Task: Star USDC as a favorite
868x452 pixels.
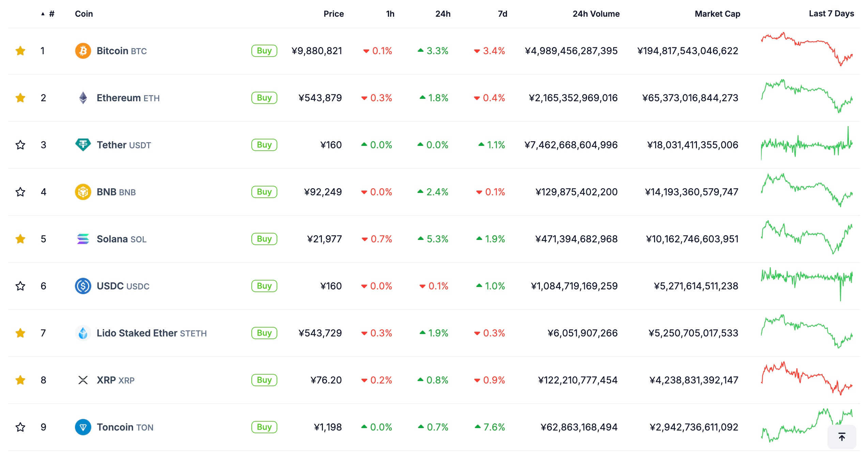Action: [x=20, y=286]
